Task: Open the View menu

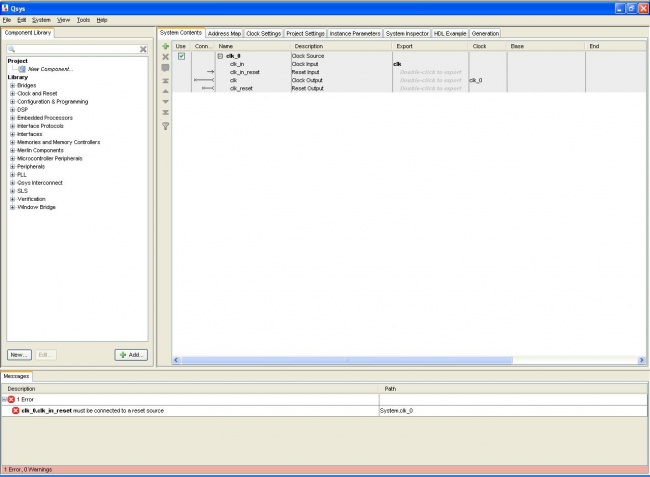Action: point(63,20)
